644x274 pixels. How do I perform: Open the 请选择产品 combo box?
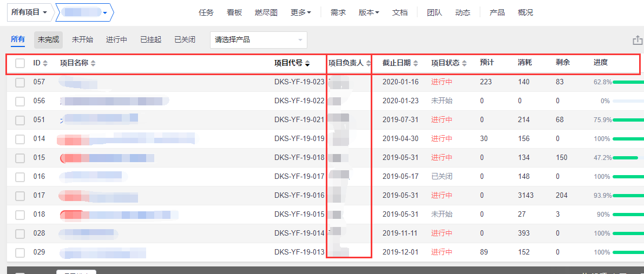click(258, 40)
